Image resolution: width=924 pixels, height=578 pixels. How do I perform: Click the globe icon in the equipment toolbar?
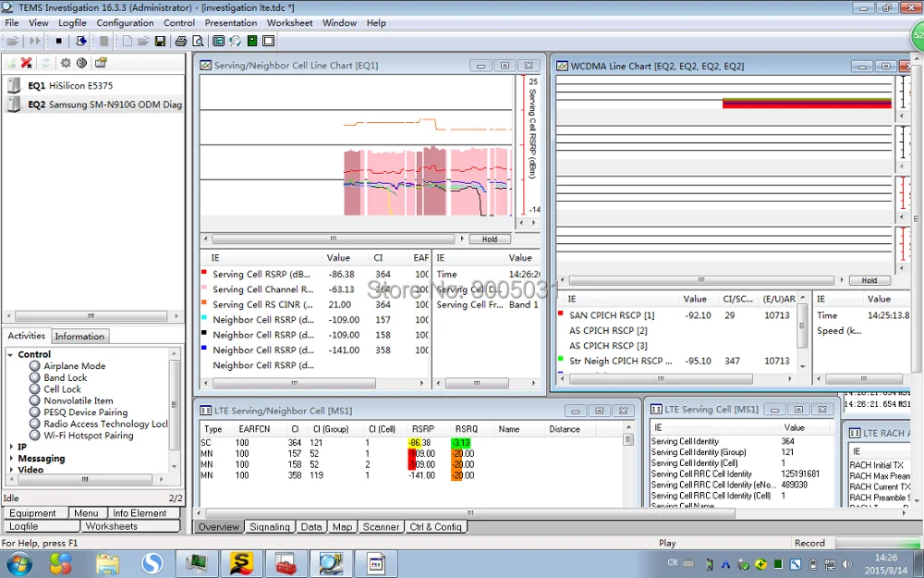click(82, 63)
